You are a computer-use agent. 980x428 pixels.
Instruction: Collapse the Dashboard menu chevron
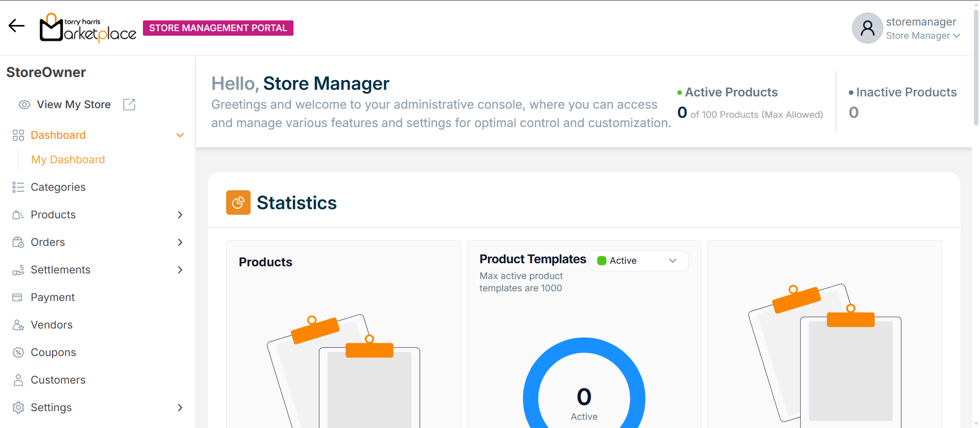pyautogui.click(x=180, y=135)
